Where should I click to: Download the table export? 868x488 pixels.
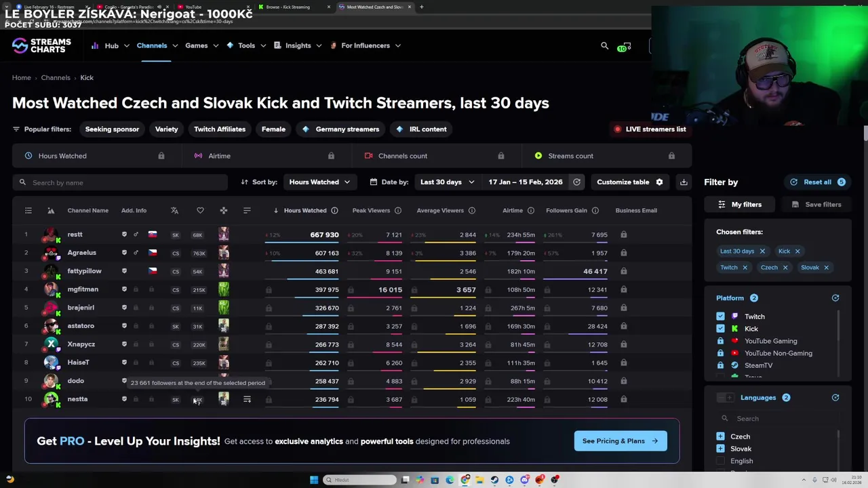tap(684, 182)
